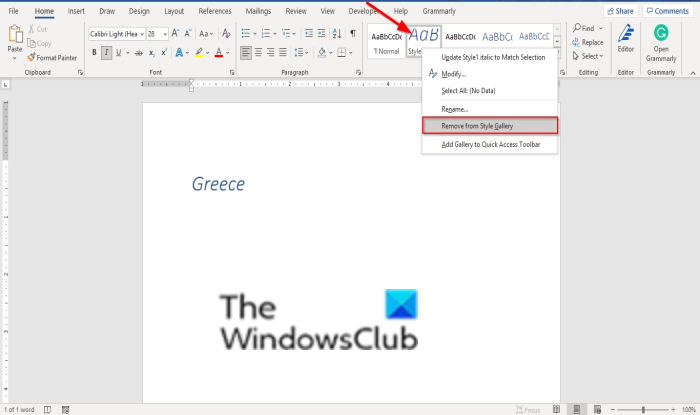Open the Editor pen icon
Screen dimensions: 700x415
[x=626, y=34]
